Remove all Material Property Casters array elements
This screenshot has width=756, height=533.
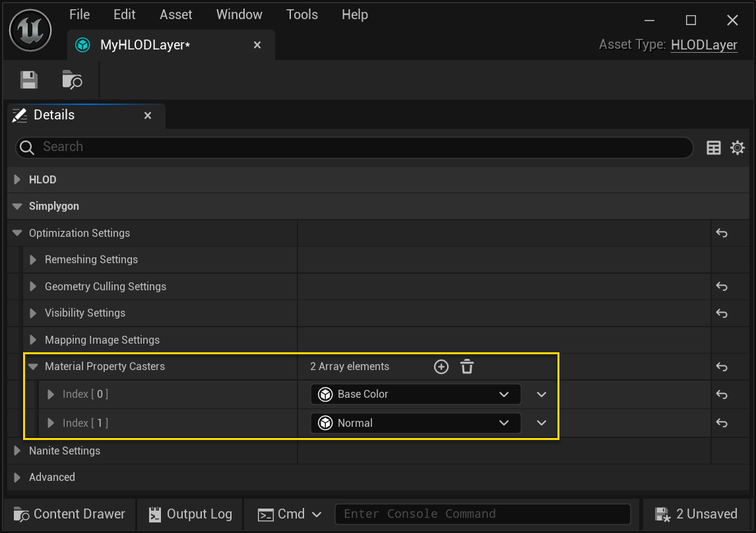point(467,367)
